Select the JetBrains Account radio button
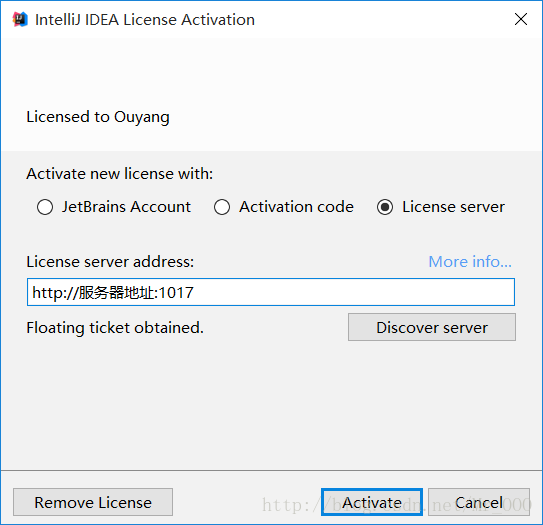Image resolution: width=543 pixels, height=525 pixels. (x=45, y=207)
